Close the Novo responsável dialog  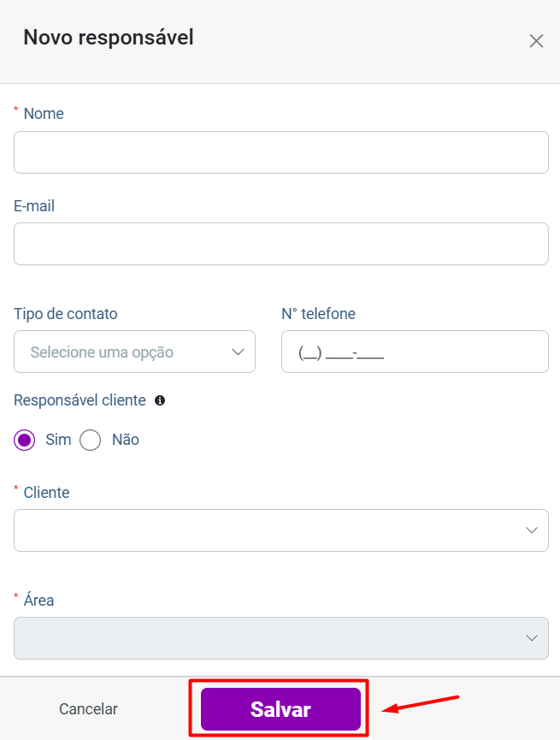(536, 41)
